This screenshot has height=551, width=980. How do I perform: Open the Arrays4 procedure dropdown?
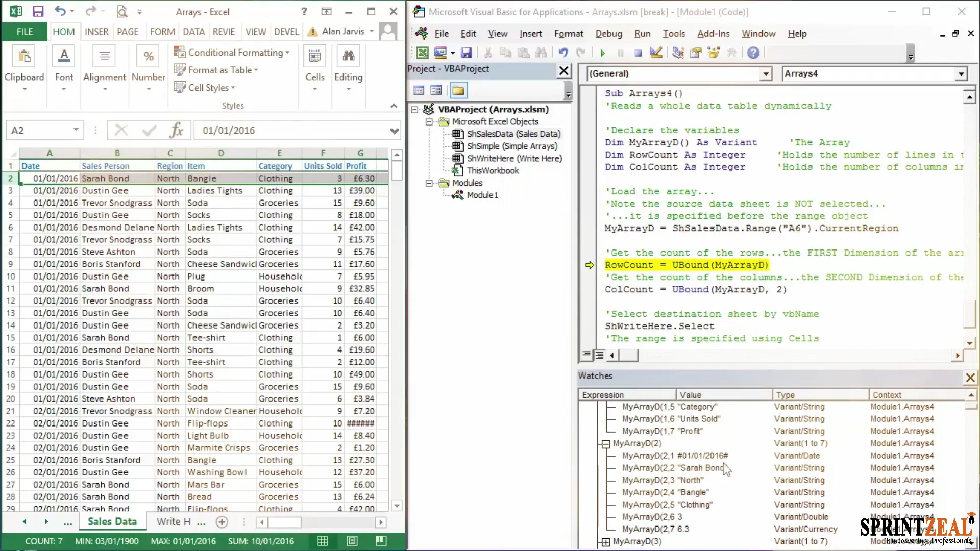coord(961,74)
